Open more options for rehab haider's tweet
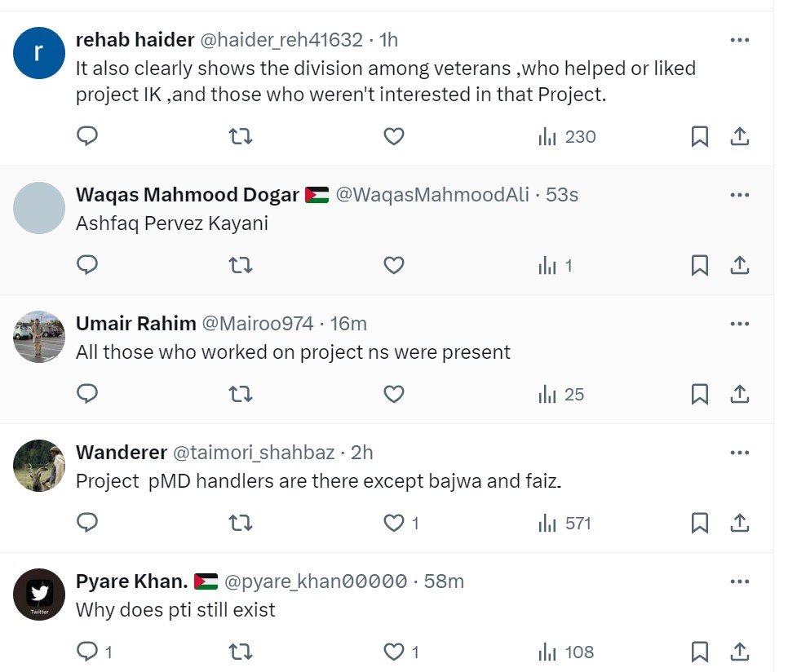The height and width of the screenshot is (672, 788). click(x=739, y=40)
